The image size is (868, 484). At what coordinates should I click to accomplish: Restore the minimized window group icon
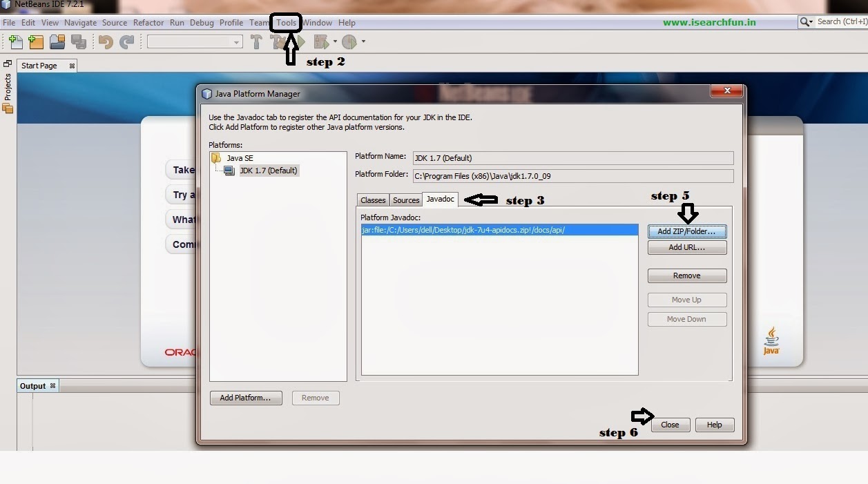pos(8,64)
